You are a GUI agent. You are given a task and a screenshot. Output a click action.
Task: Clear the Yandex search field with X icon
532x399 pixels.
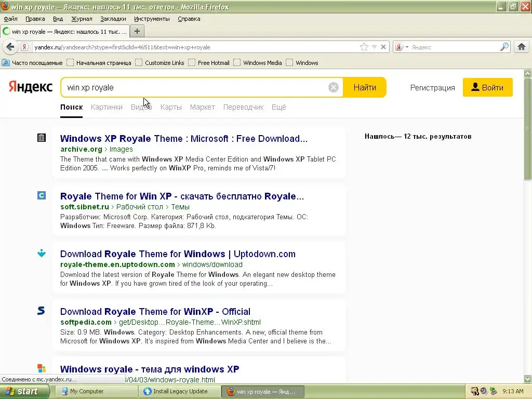click(x=334, y=87)
